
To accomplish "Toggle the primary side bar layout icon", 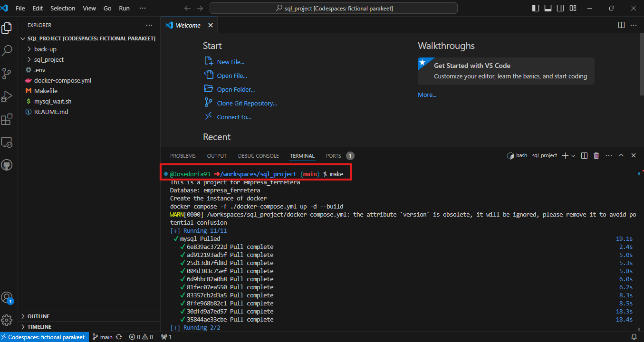I will (x=536, y=8).
